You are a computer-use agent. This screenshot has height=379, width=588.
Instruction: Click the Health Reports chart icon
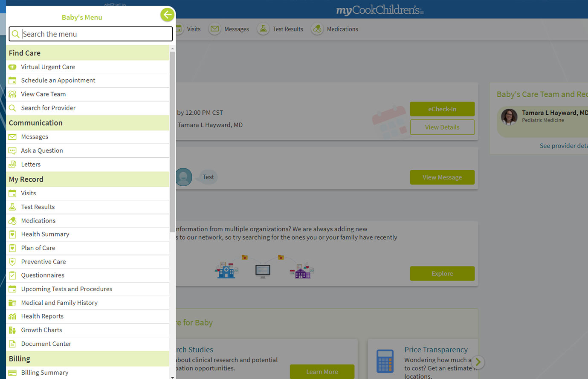click(12, 316)
